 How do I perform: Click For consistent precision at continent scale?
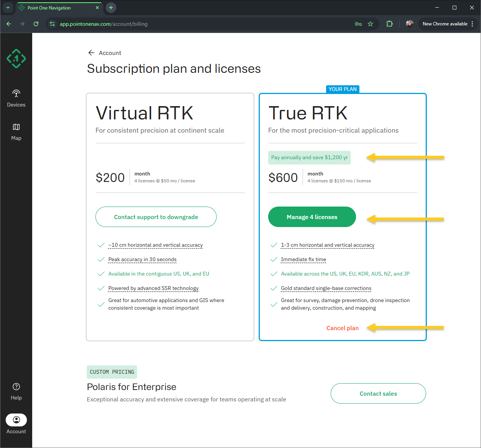point(160,130)
